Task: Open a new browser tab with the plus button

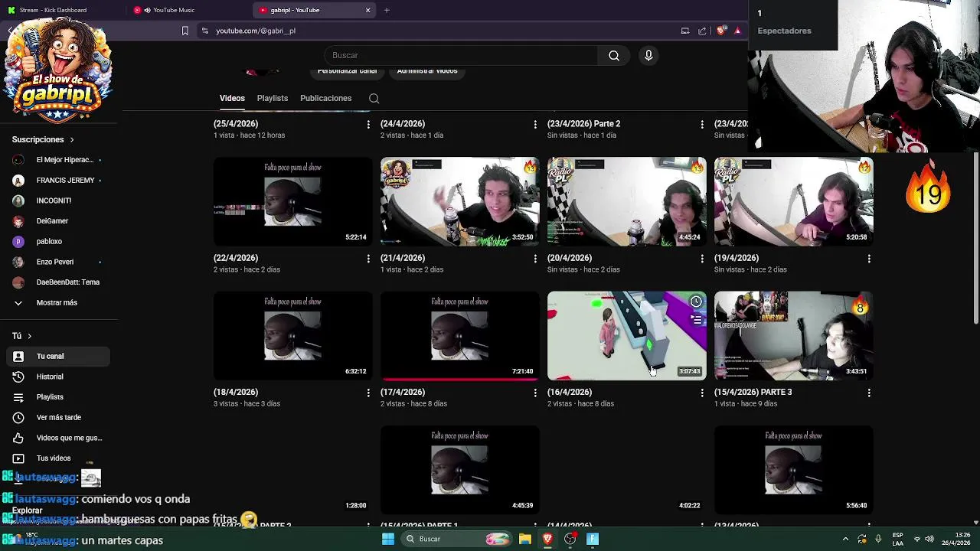Action: (387, 10)
